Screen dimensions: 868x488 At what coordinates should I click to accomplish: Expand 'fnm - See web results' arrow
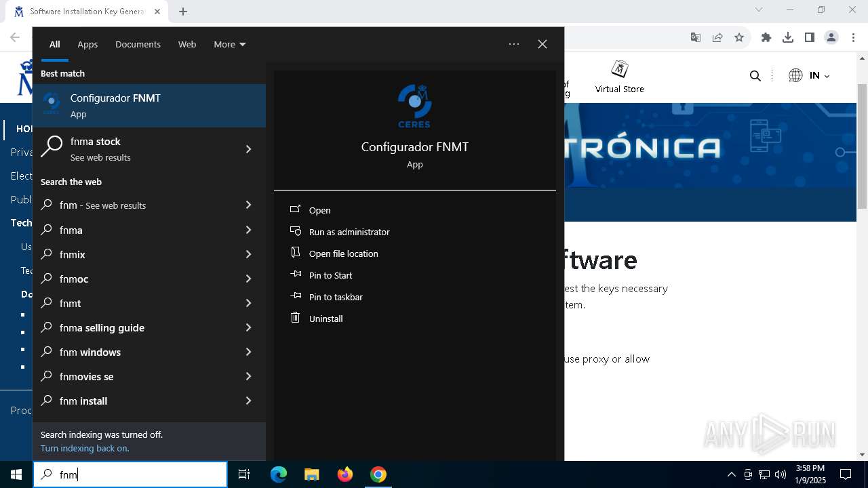[x=248, y=205]
